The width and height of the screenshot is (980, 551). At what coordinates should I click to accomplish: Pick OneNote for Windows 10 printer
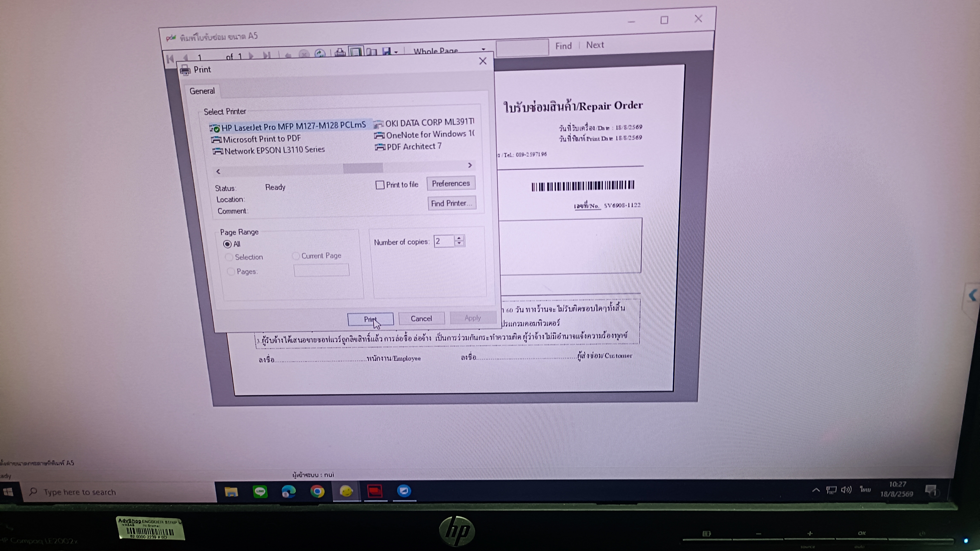[x=424, y=135]
